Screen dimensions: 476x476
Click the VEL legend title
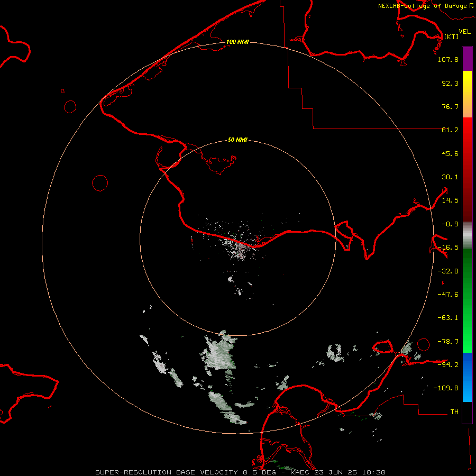click(464, 32)
